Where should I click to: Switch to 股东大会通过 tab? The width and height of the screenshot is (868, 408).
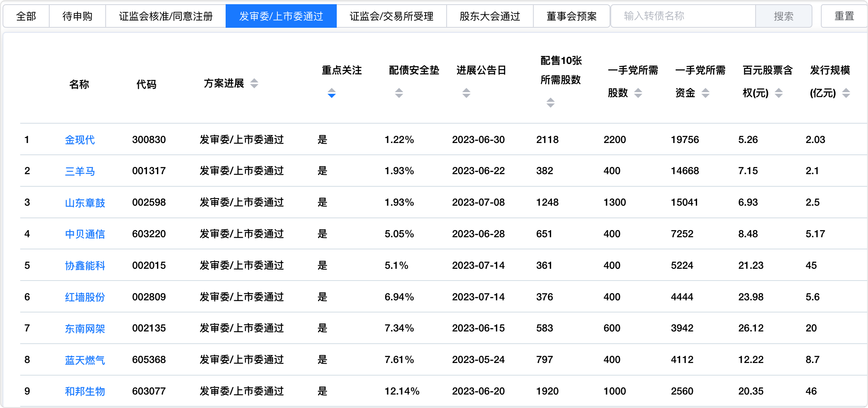point(490,16)
